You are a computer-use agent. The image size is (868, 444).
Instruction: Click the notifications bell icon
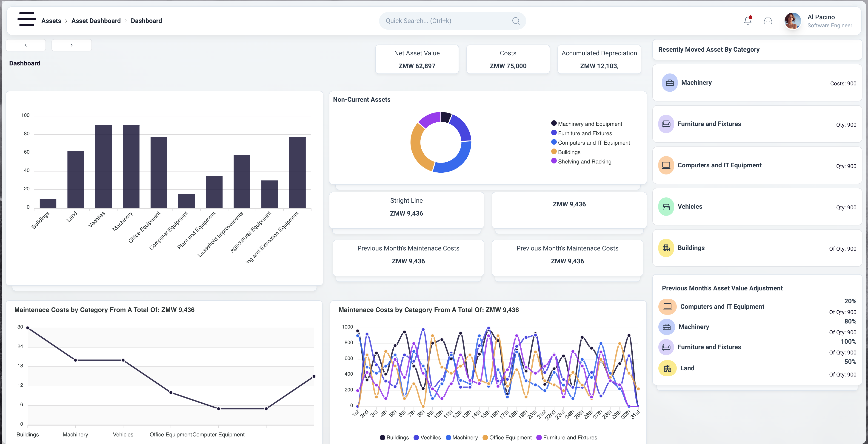(747, 21)
